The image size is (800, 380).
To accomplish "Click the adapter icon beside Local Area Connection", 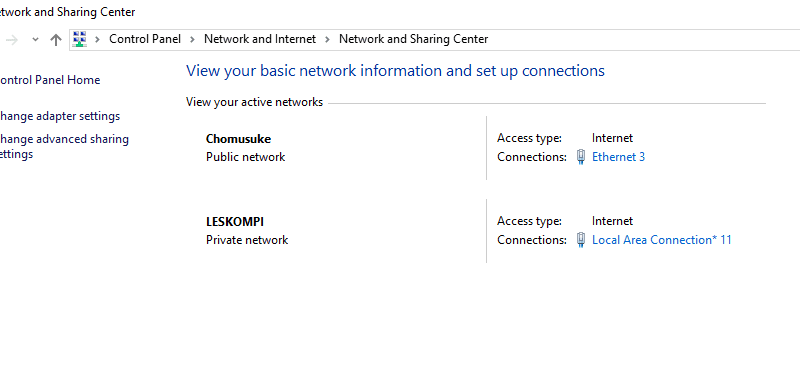I will coord(581,240).
